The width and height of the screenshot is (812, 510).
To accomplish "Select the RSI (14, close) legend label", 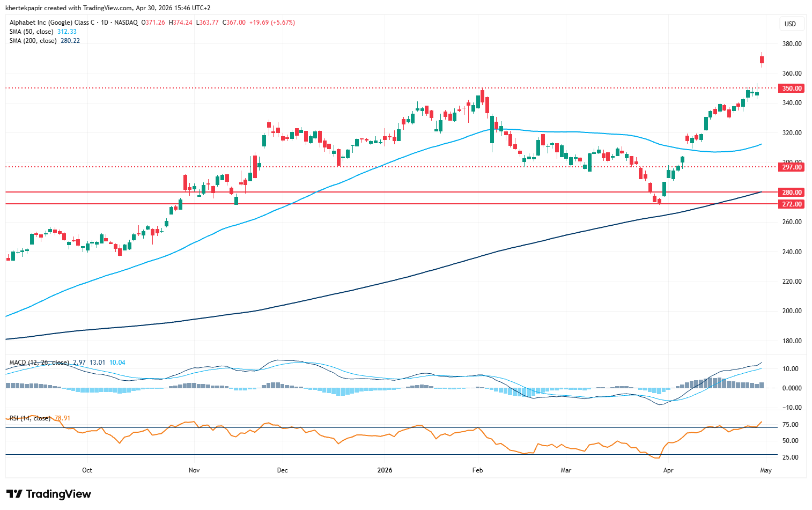I will point(30,418).
